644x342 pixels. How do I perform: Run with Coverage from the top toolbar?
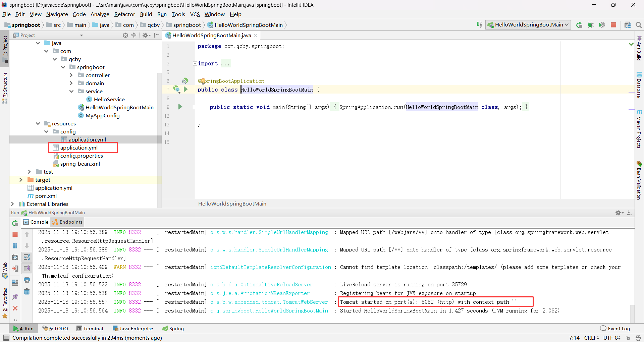point(602,25)
